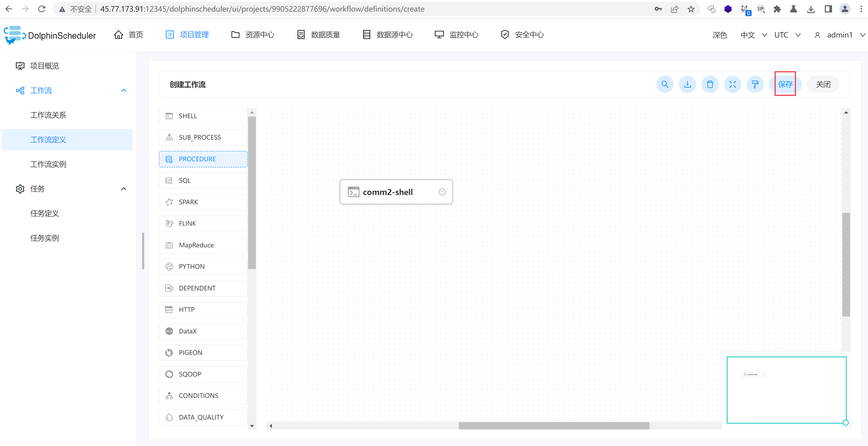Image resolution: width=868 pixels, height=446 pixels.
Task: Select the DataX task type
Action: pos(203,331)
